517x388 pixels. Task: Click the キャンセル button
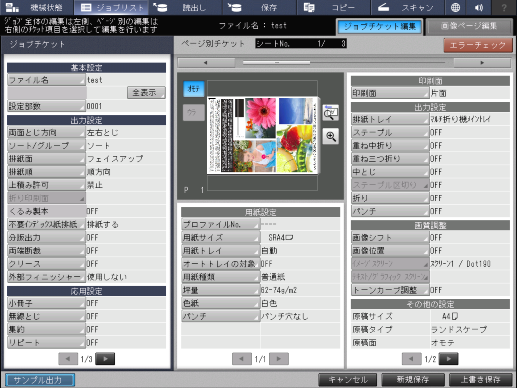(348, 380)
